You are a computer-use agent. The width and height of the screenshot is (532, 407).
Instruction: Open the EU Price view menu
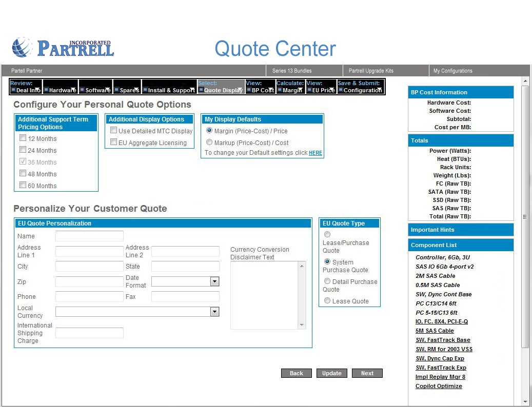click(x=321, y=87)
